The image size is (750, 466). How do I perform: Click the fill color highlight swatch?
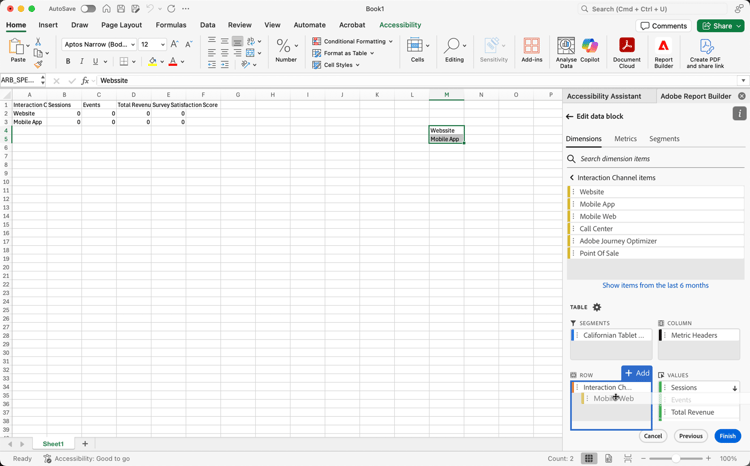(153, 62)
